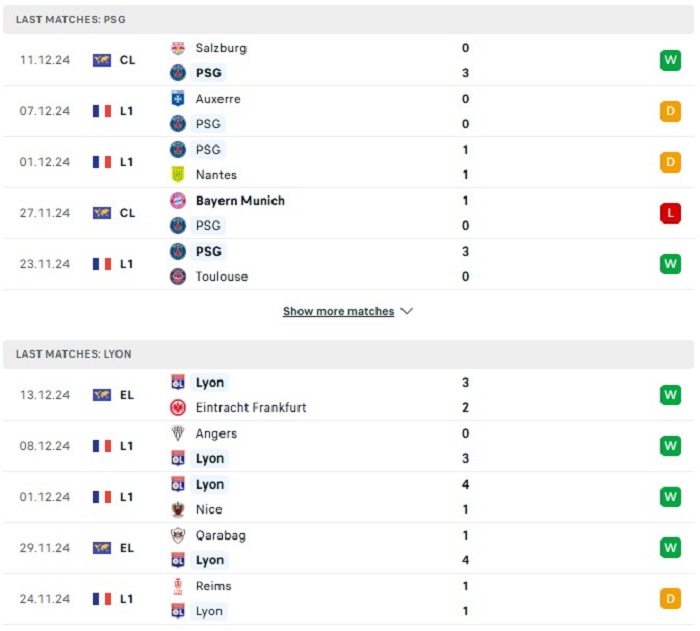Expand Show more matches chevron
This screenshot has height=631, width=700.
(406, 311)
